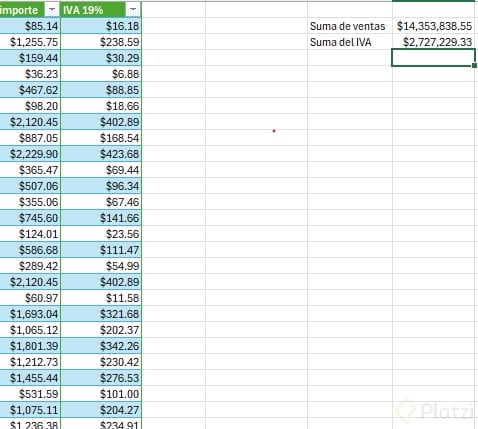Open the importe column filter dropdown

click(52, 10)
